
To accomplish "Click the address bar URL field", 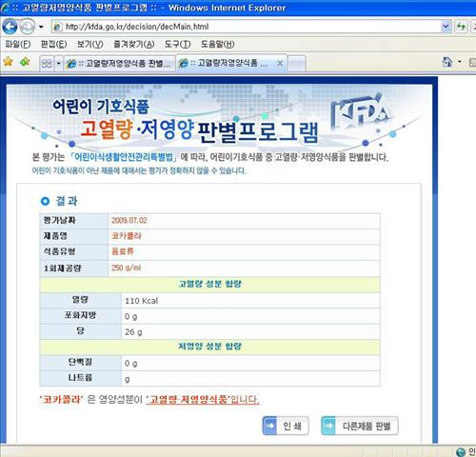I will click(x=247, y=27).
